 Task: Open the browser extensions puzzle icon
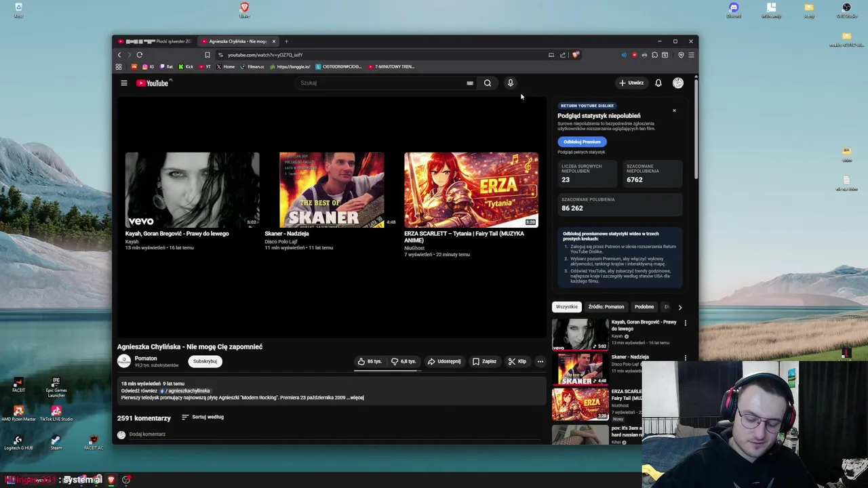654,55
